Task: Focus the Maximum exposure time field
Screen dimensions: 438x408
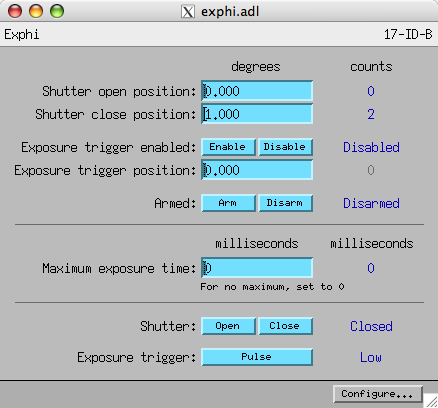Action: tap(257, 268)
